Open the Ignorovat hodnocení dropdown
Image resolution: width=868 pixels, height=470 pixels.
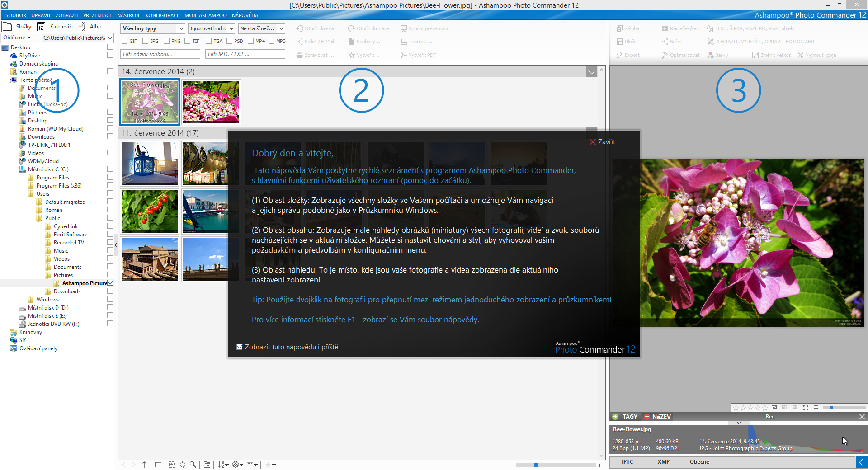pos(211,28)
